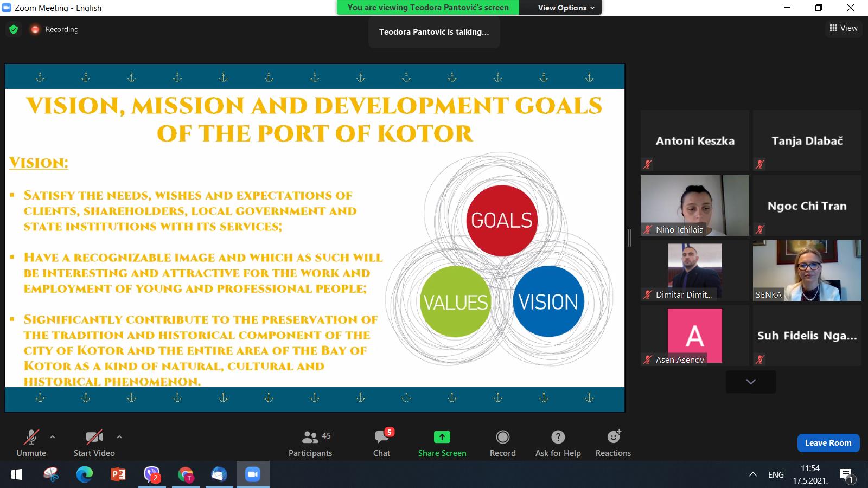Open video options arrow next to Start Video

point(119,436)
